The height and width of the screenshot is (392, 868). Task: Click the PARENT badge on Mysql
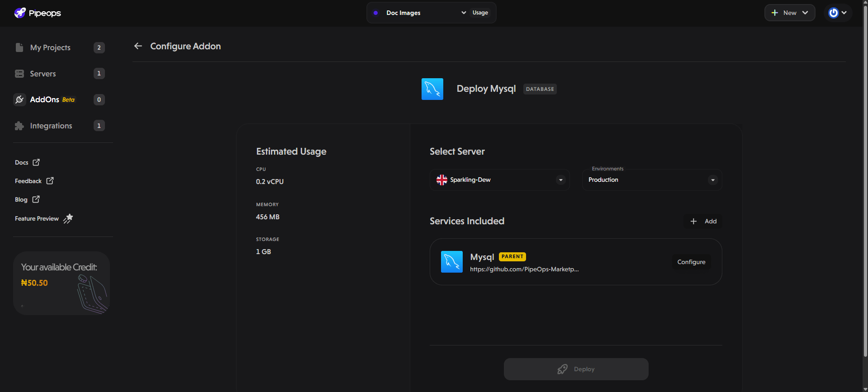(512, 256)
